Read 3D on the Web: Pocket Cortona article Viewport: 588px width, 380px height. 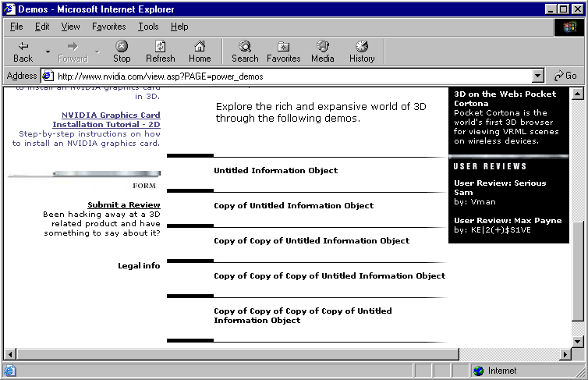pyautogui.click(x=505, y=98)
